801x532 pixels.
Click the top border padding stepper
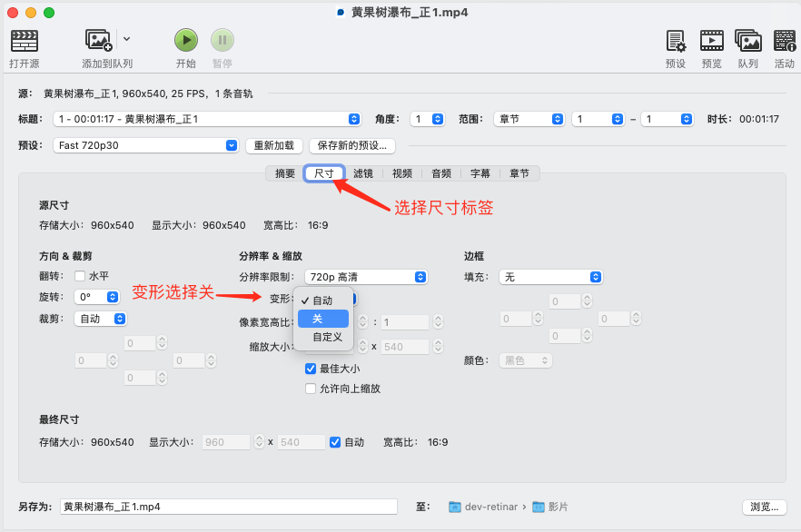coord(587,300)
